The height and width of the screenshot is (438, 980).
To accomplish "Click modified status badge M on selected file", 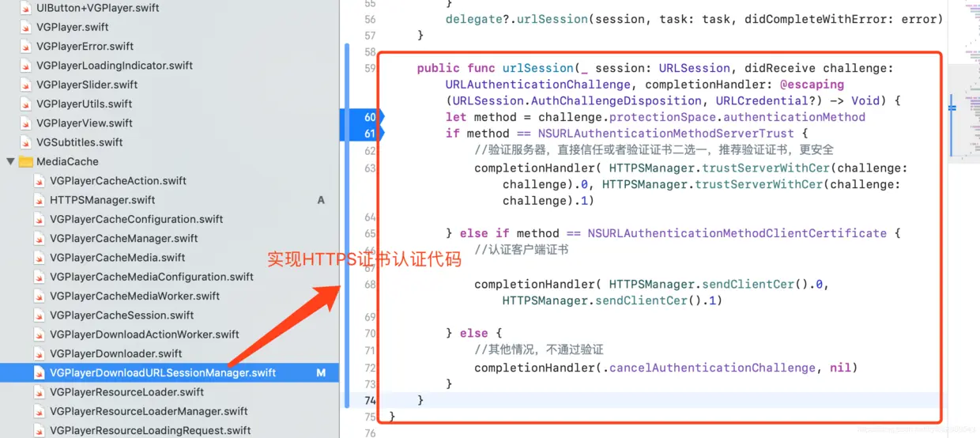I will click(321, 372).
